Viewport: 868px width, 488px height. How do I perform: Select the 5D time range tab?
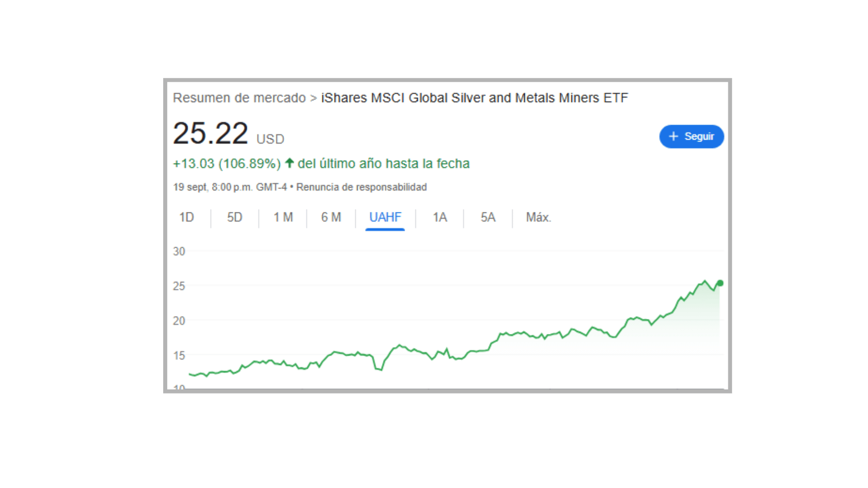[x=235, y=217]
